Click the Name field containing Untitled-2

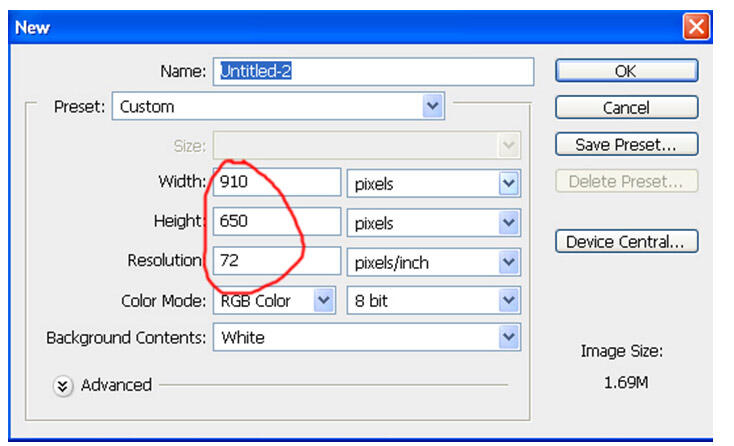click(x=373, y=72)
